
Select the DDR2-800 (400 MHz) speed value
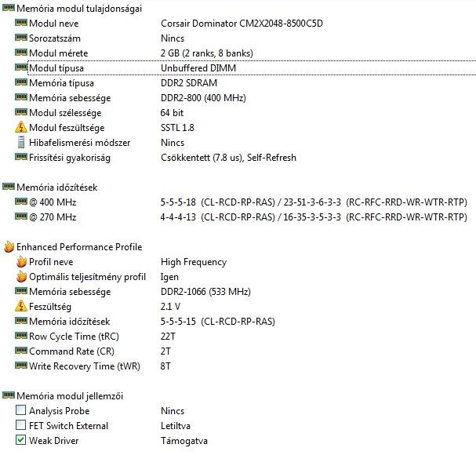tap(203, 98)
